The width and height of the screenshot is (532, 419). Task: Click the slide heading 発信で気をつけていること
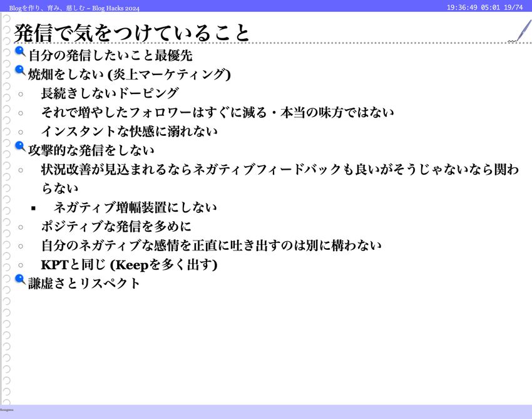coord(132,32)
